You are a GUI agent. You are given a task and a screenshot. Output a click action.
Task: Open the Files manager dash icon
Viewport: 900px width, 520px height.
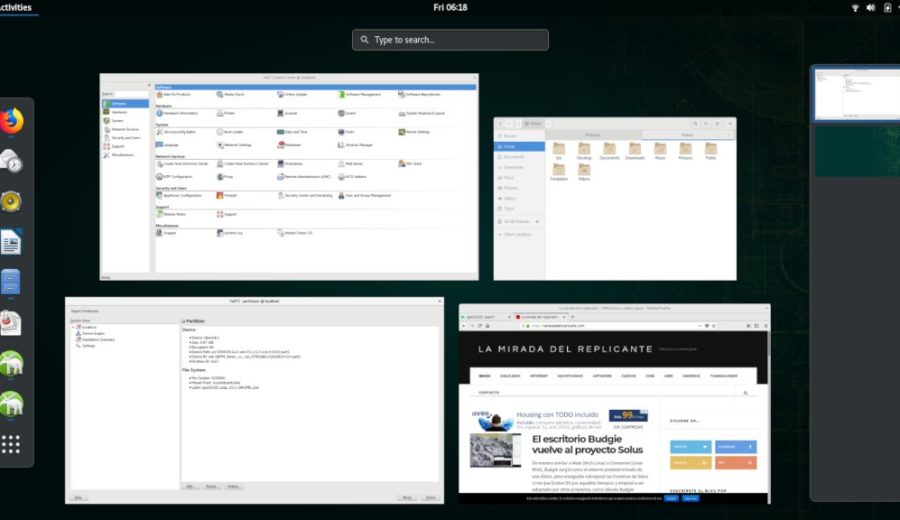(11, 282)
